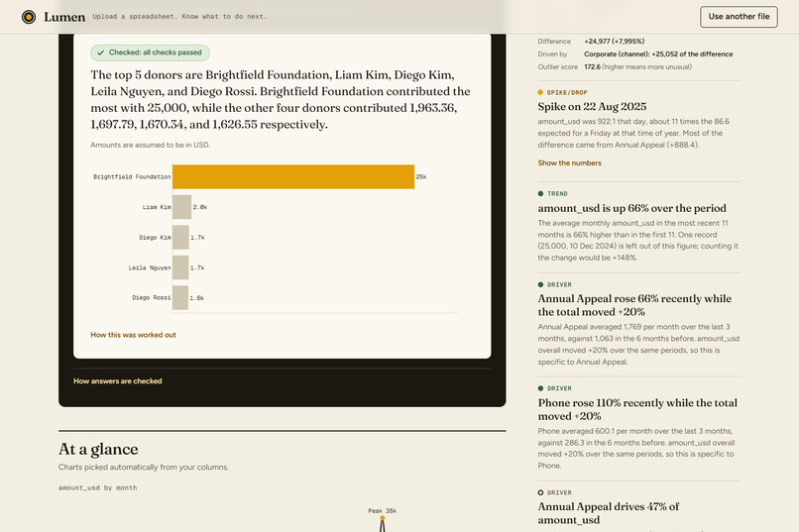Click the Lumen brand name
The height and width of the screenshot is (532, 799).
pos(64,17)
